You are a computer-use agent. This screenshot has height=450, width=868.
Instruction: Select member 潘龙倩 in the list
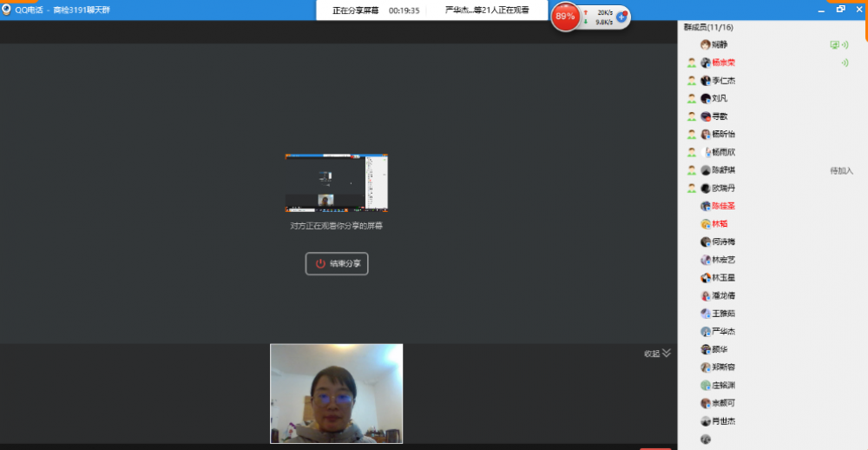(724, 295)
